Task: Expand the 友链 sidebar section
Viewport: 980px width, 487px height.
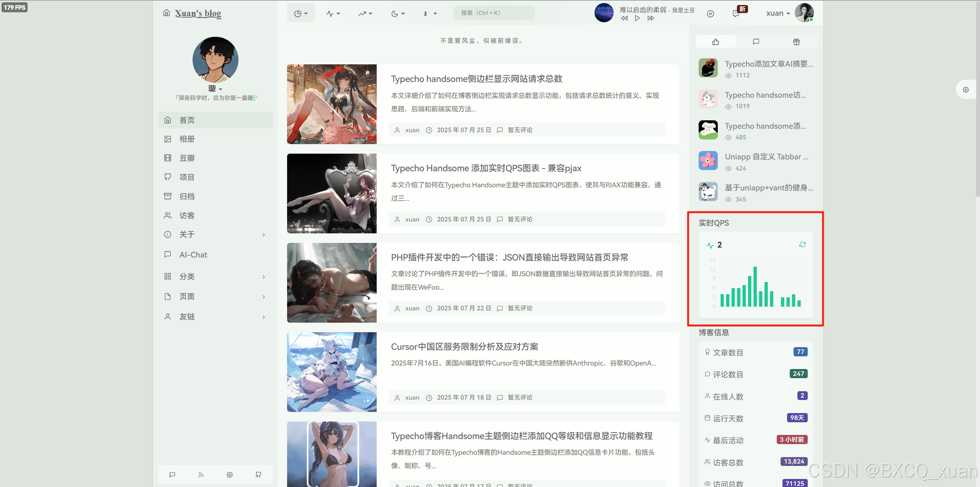Action: click(x=216, y=317)
